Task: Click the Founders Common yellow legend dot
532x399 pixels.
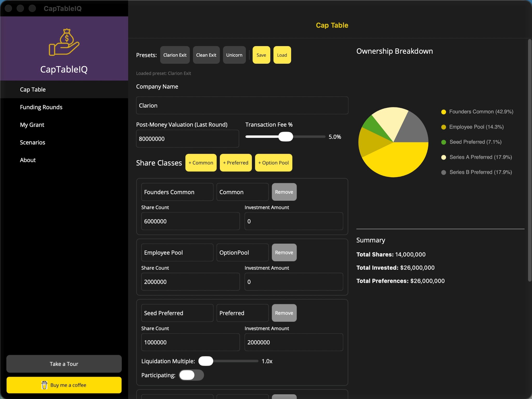Action: pos(444,112)
